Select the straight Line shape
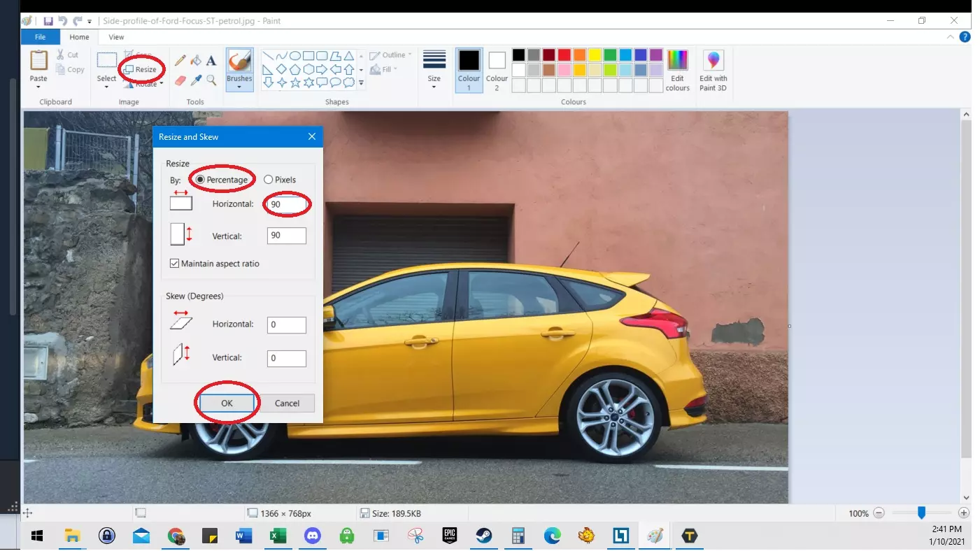The height and width of the screenshot is (551, 980). click(x=268, y=56)
